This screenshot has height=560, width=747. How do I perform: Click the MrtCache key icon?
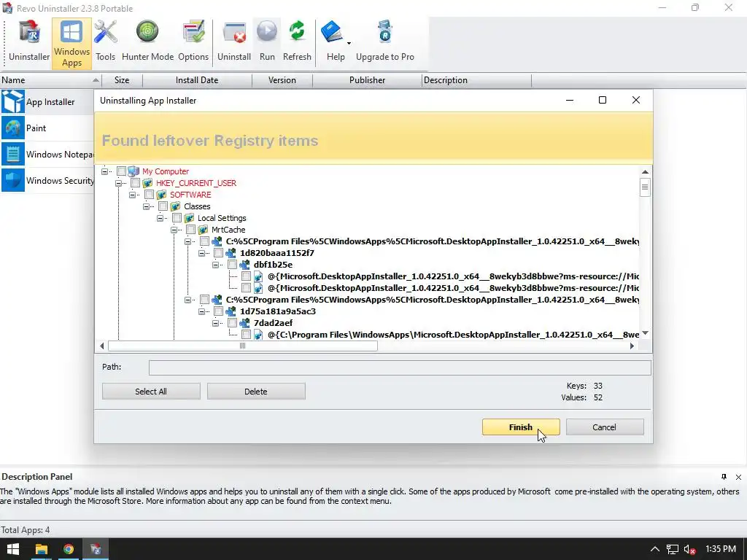[203, 230]
